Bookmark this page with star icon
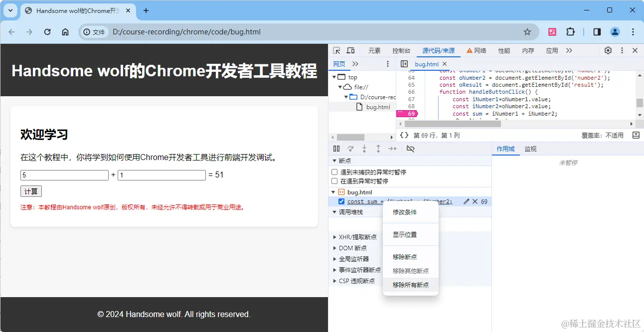Screen dimensions: 644x332 [527, 32]
